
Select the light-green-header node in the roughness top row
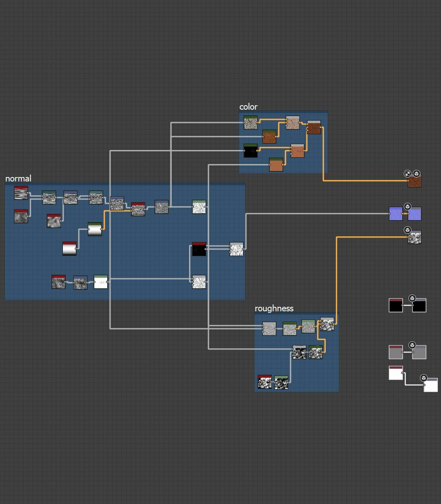click(308, 326)
